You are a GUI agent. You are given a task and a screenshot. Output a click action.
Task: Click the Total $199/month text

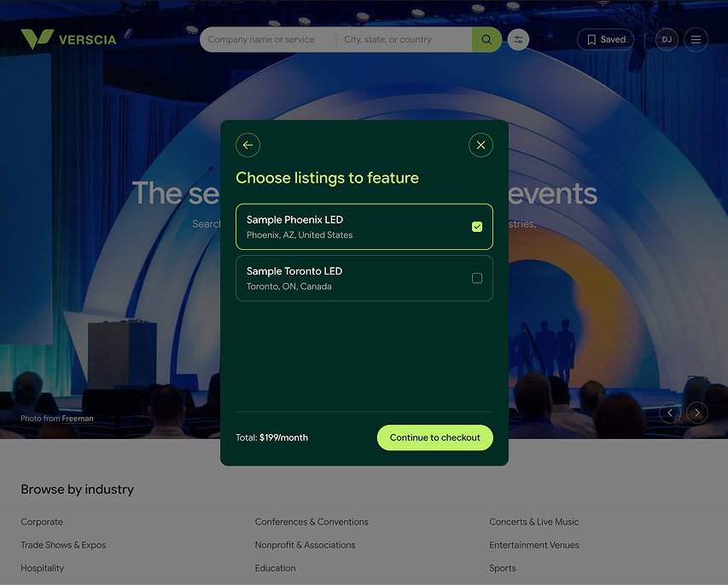click(271, 437)
